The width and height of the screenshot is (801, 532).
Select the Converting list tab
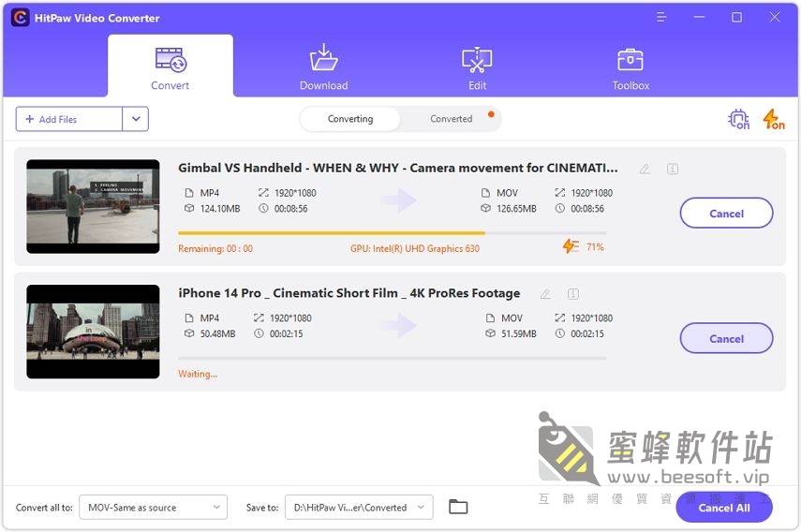pyautogui.click(x=350, y=119)
